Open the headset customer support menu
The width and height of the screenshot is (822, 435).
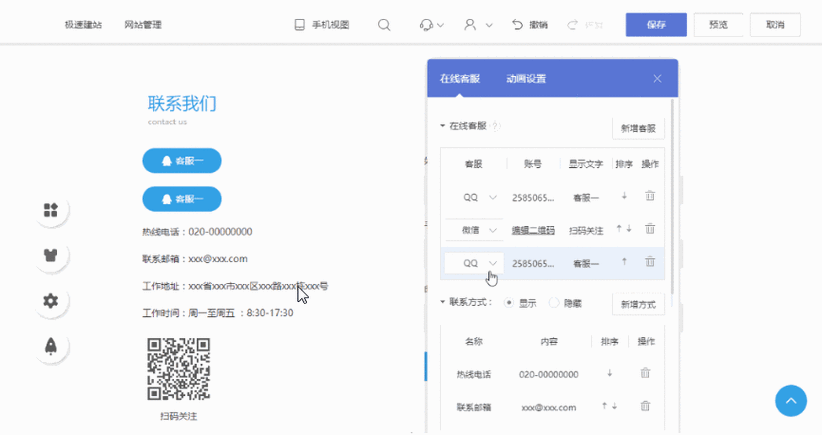(426, 25)
